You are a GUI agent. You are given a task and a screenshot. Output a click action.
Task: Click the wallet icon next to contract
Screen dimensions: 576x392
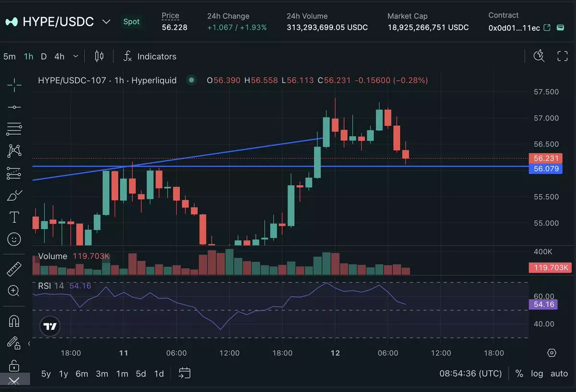tap(560, 28)
